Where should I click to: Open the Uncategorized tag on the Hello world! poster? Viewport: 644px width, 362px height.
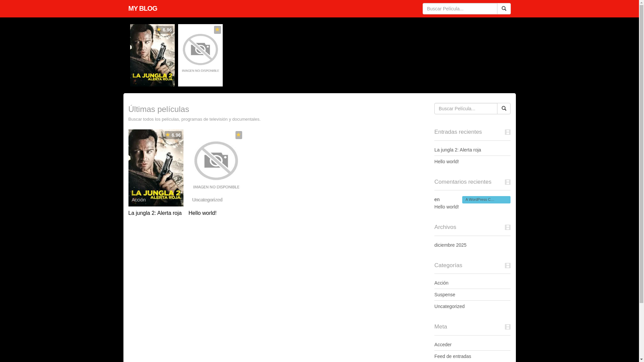click(x=207, y=200)
